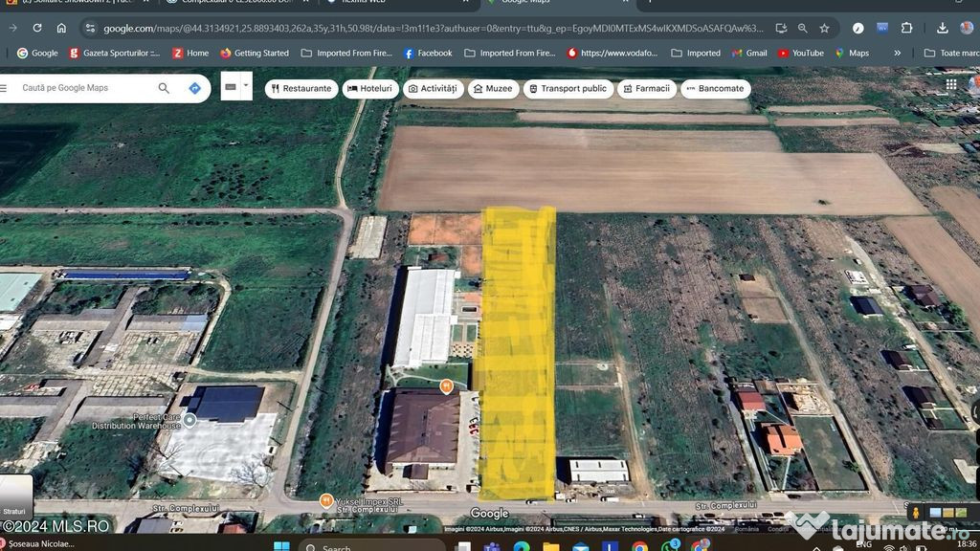The height and width of the screenshot is (551, 980).
Task: Select the Muzee category chip
Action: click(493, 89)
